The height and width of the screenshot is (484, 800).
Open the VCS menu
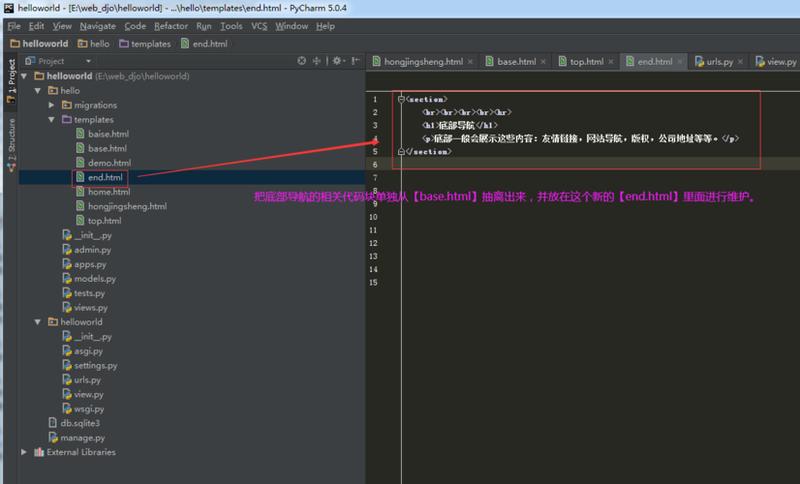(x=259, y=26)
